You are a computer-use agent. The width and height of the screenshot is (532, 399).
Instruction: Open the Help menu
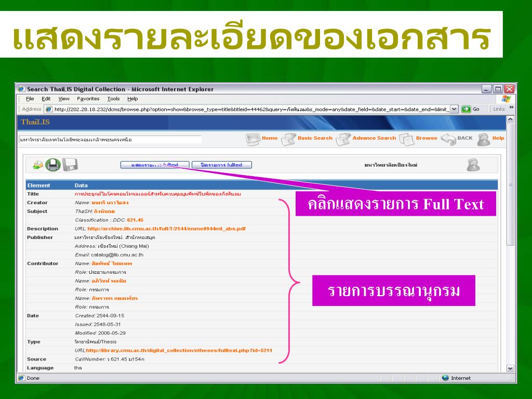click(132, 99)
